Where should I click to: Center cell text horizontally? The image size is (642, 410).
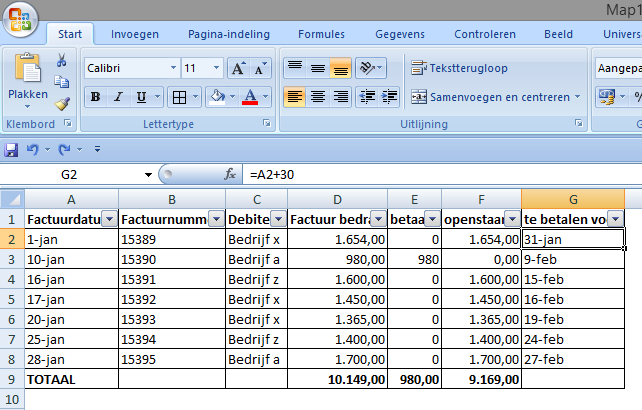(318, 97)
